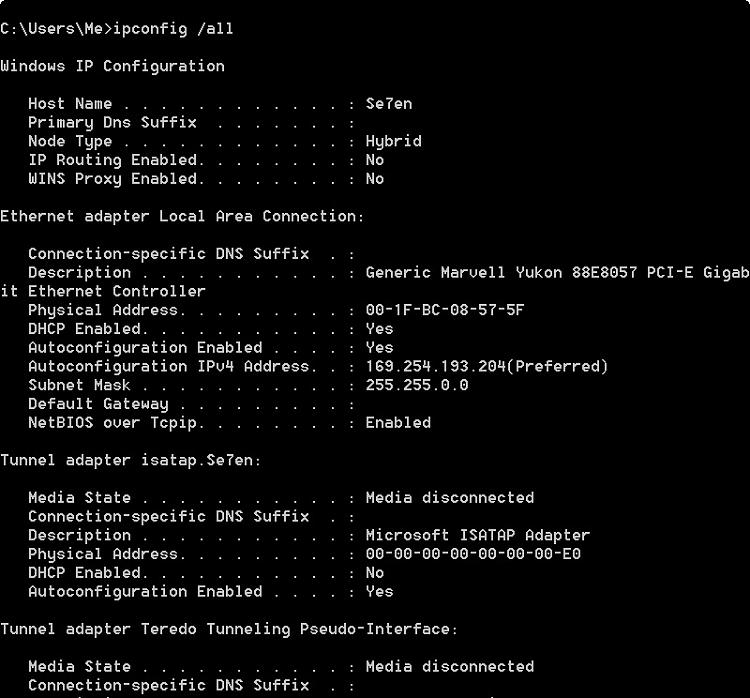
Task: Click the ipconfig /all command text
Action: pyautogui.click(x=173, y=29)
